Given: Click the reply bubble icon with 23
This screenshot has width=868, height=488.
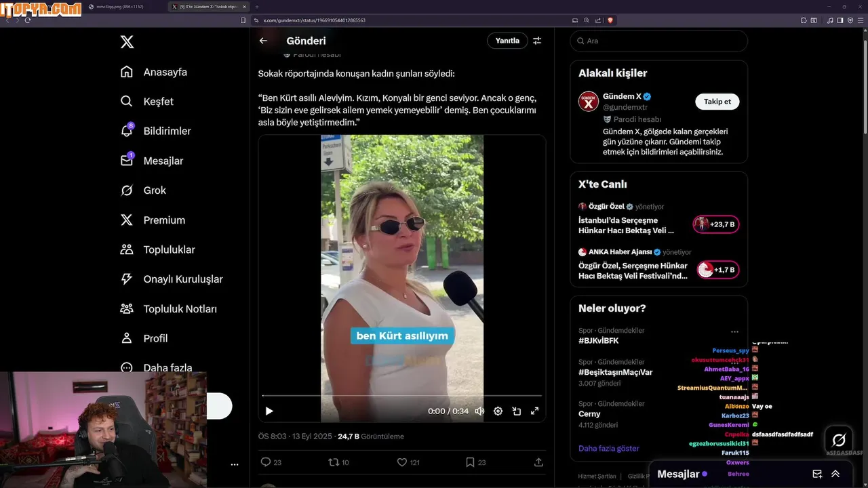Looking at the screenshot, I should (266, 462).
